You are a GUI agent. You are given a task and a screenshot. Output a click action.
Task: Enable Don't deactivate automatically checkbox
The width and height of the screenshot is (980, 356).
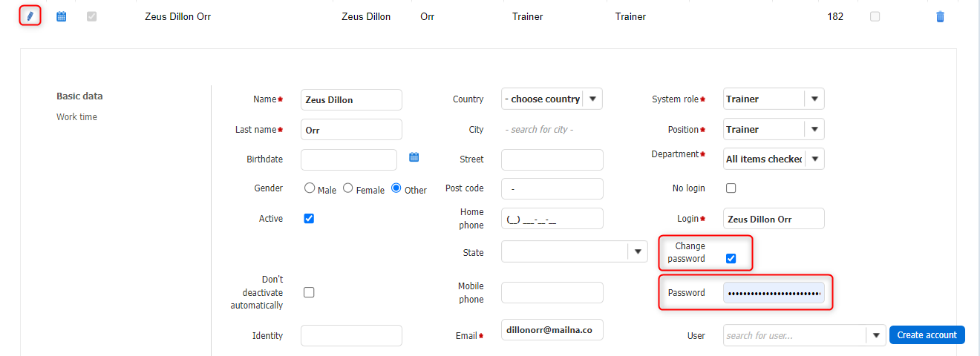click(309, 292)
